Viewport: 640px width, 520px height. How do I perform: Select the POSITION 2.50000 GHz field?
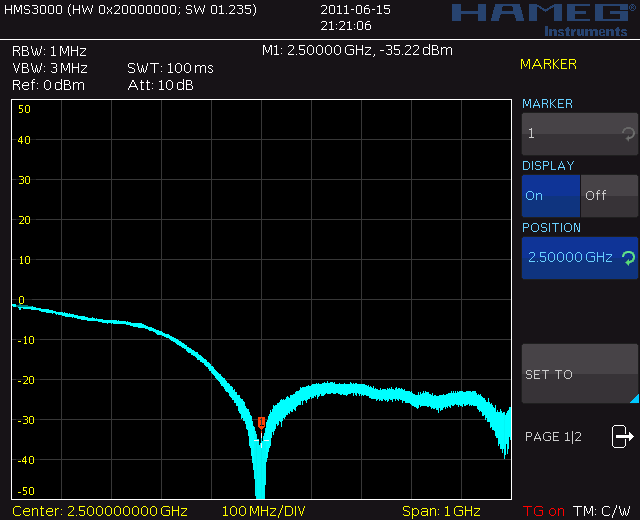pyautogui.click(x=570, y=258)
